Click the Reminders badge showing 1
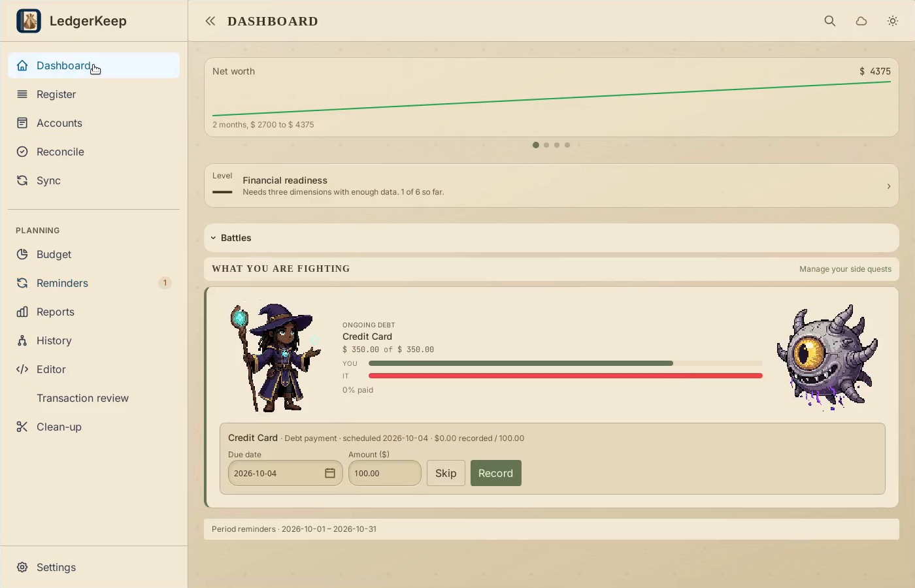The image size is (915, 588). click(165, 283)
